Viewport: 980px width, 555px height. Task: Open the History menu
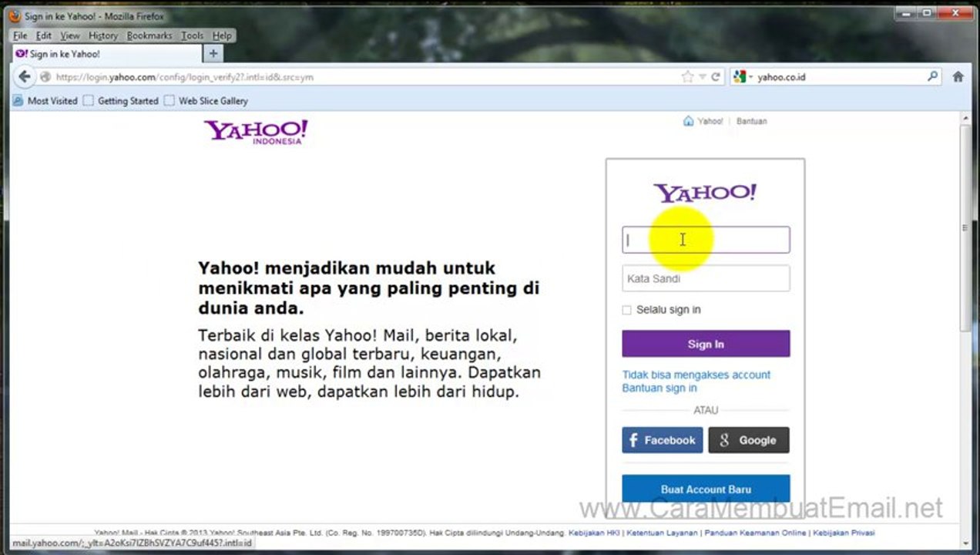click(x=103, y=35)
